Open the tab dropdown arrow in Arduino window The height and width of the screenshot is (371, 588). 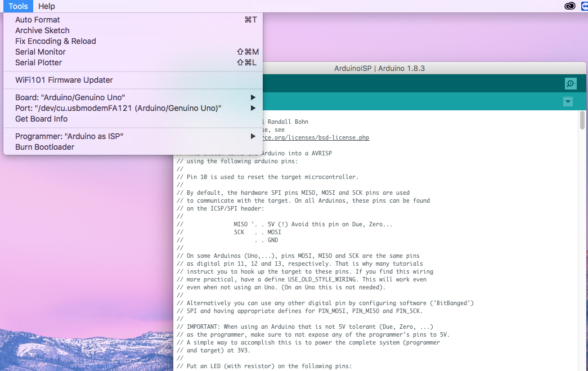pyautogui.click(x=568, y=102)
